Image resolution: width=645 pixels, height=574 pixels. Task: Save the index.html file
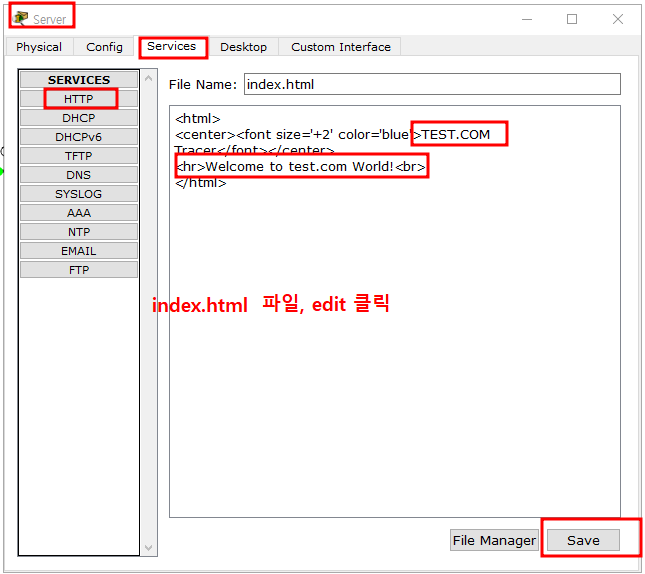[583, 540]
